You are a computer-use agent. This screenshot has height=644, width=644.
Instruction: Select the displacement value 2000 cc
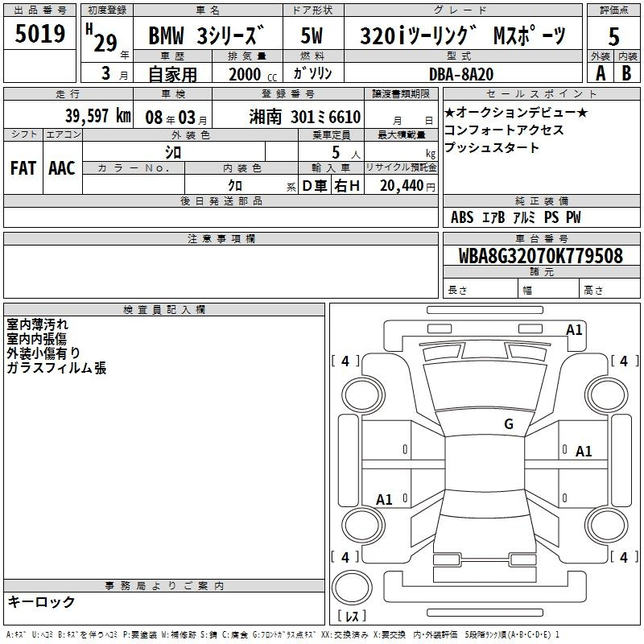(x=253, y=74)
